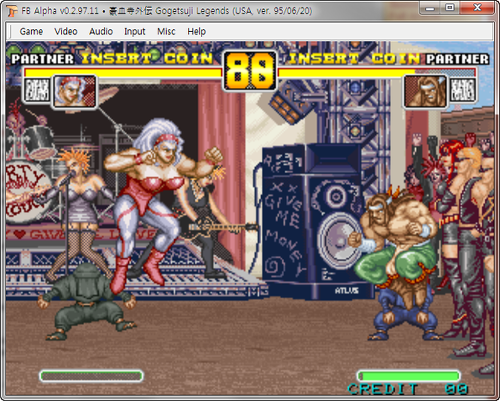
Task: Click the left bottom power gauge
Action: (x=91, y=376)
